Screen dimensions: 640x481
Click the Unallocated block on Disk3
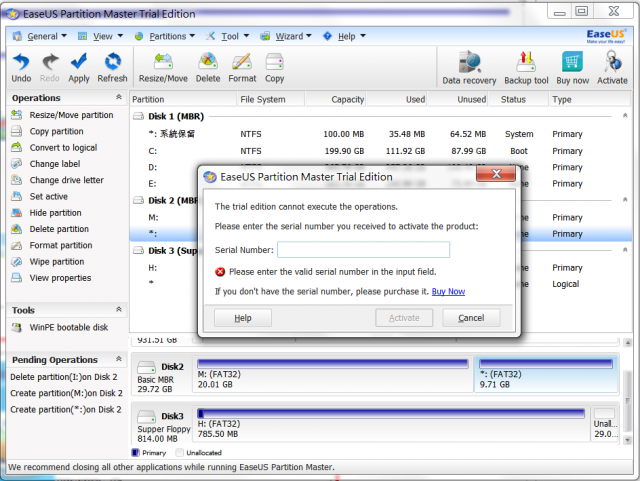[604, 423]
